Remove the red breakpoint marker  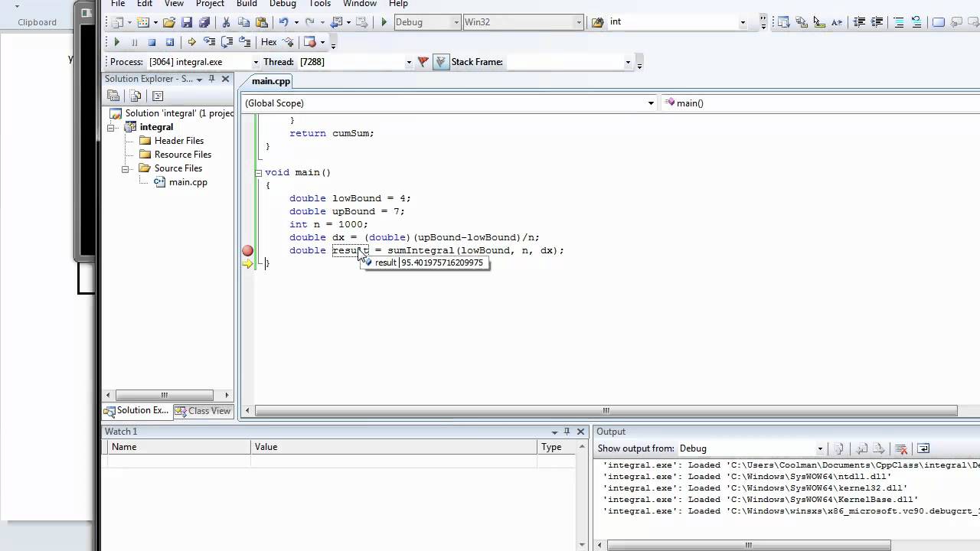(247, 250)
